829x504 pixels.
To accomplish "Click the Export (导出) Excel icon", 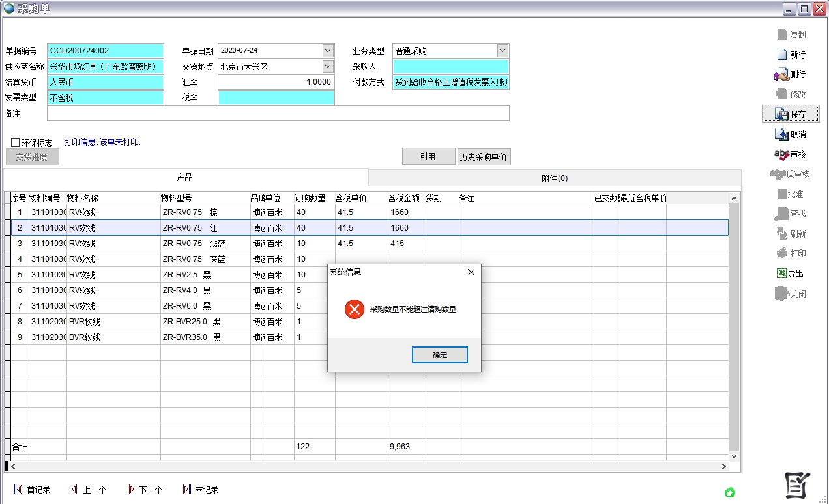I will [x=782, y=273].
